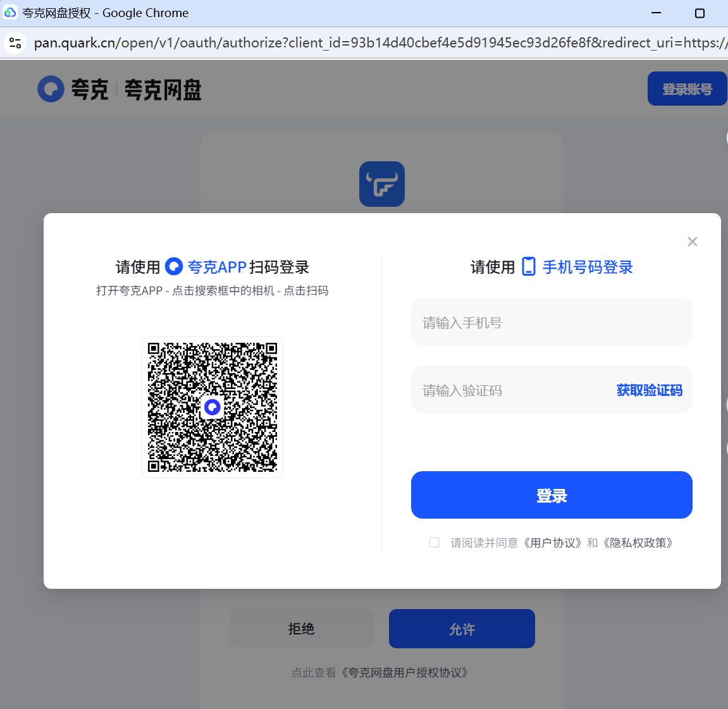Click the 允许 button
This screenshot has width=728, height=709.
click(x=462, y=629)
